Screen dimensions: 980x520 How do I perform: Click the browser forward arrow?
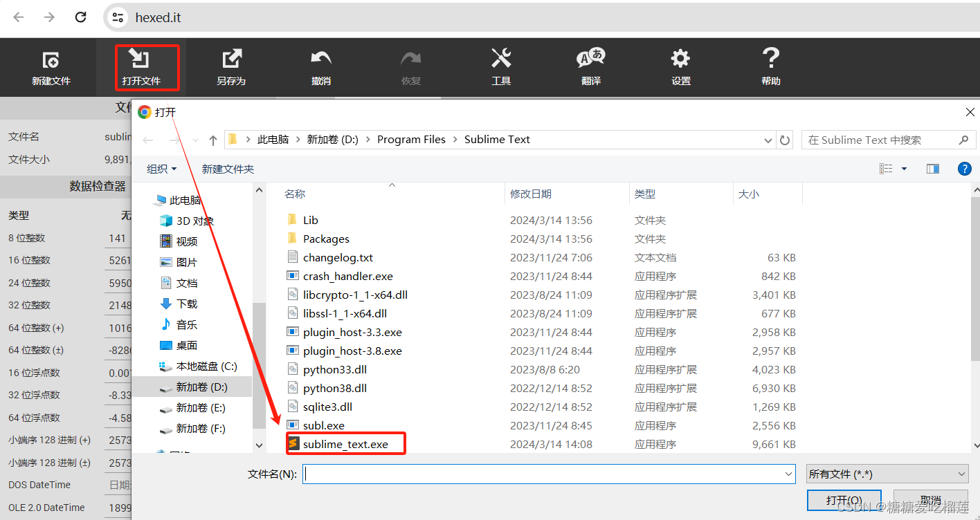coord(49,17)
